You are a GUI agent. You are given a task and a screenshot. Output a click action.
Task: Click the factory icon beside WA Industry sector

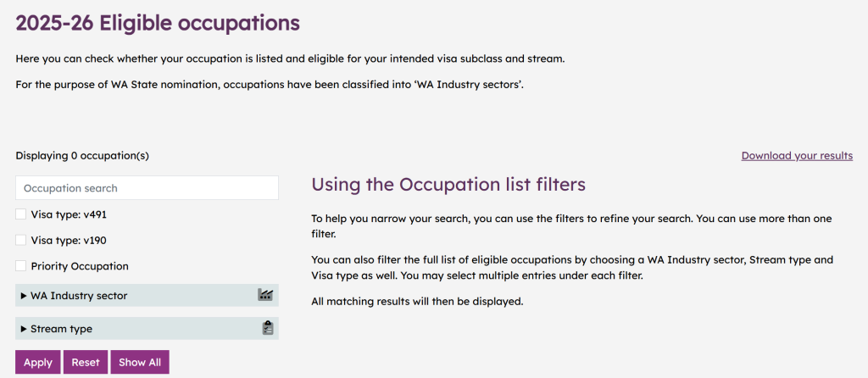click(264, 295)
